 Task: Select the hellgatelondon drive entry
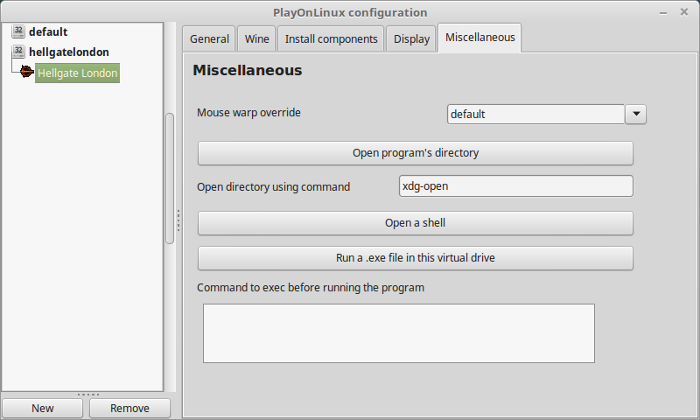69,52
